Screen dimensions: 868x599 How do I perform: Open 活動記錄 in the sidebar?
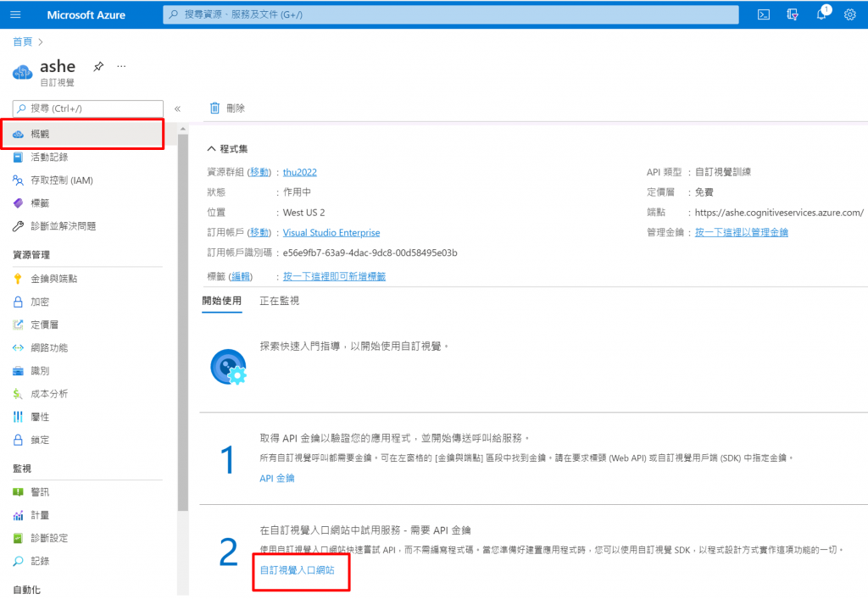point(49,157)
